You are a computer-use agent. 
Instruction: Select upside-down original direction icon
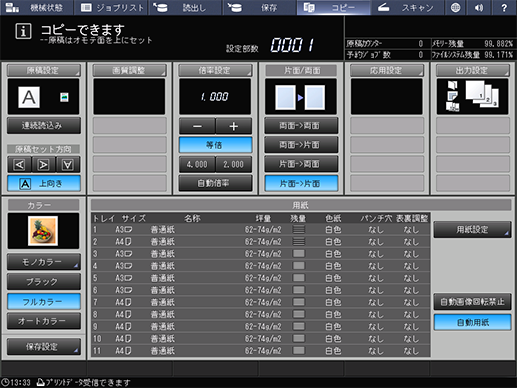tap(68, 164)
